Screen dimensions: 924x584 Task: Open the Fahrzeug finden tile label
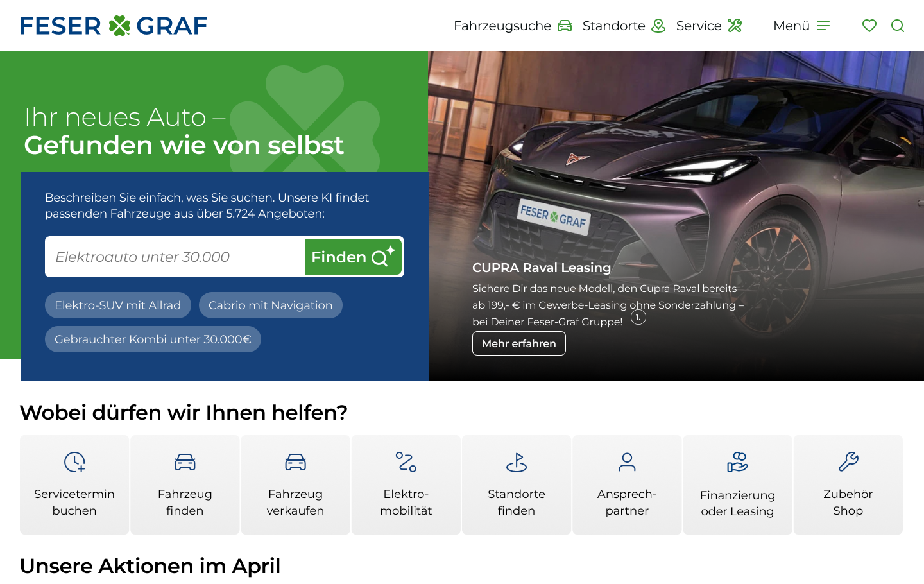point(185,502)
